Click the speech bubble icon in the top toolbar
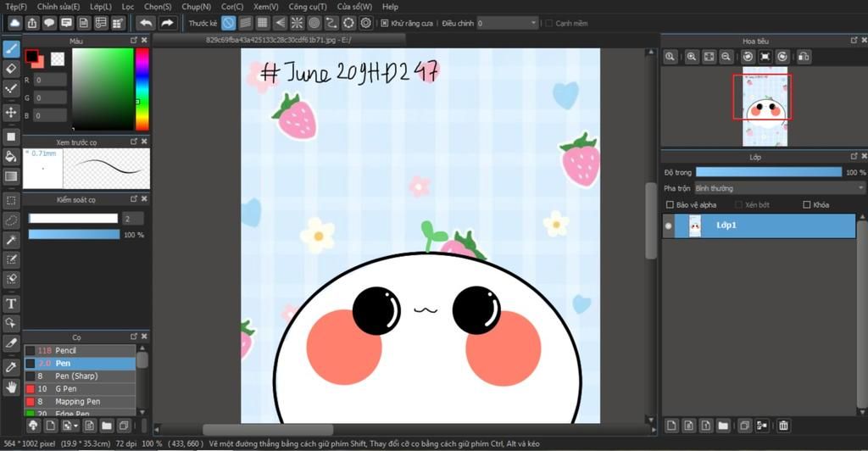 pyautogui.click(x=49, y=23)
